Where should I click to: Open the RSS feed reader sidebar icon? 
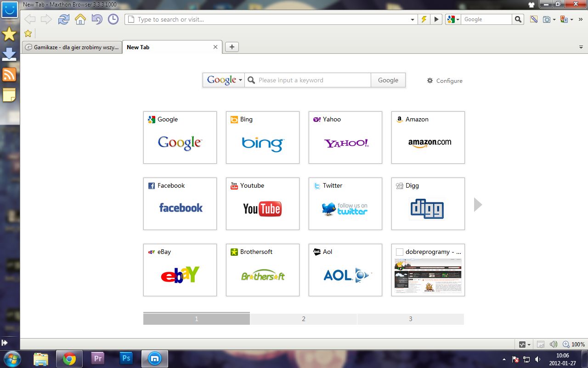(9, 75)
